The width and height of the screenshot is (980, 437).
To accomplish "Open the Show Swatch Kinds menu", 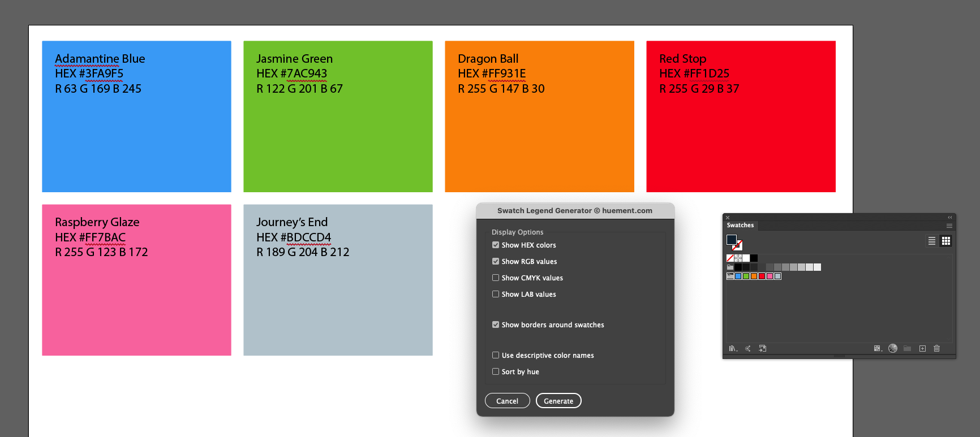I will (x=878, y=348).
